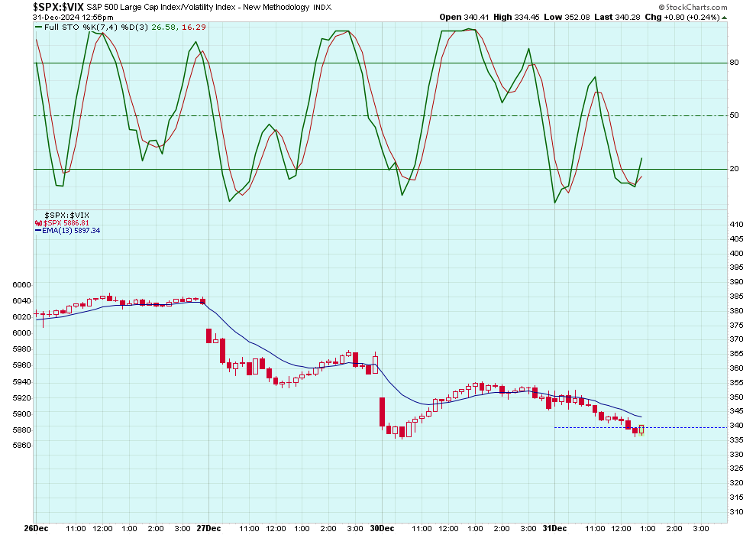Click the last yellow-outlined candlestick
The width and height of the screenshot is (756, 535).
point(641,430)
